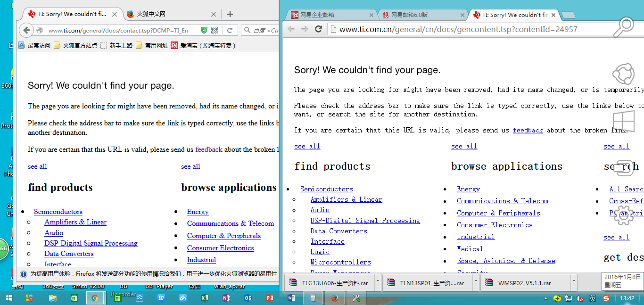The image size is (644, 305).
Task: Click Amplifiers & Linear link in Chrome
Action: pos(346,199)
